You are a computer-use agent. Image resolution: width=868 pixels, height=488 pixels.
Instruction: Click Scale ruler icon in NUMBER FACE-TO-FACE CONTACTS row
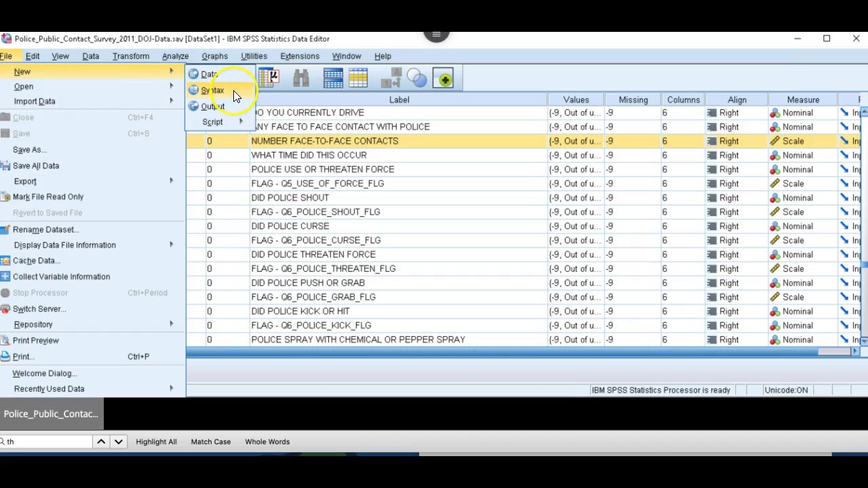775,141
